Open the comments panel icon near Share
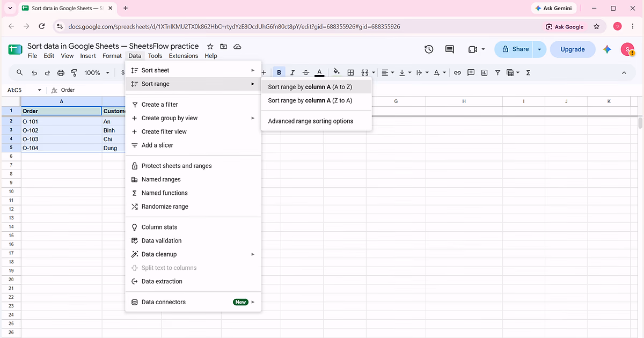This screenshot has height=338, width=644. 450,49
